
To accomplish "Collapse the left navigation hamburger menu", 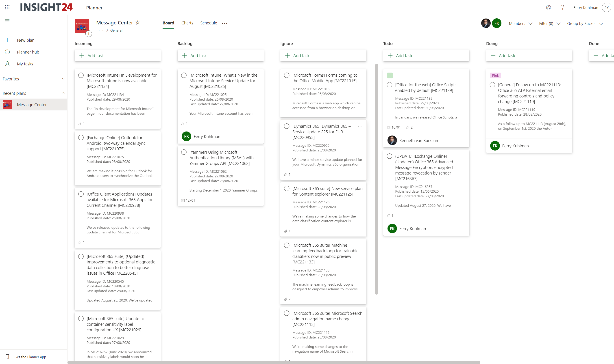I will tap(7, 21).
